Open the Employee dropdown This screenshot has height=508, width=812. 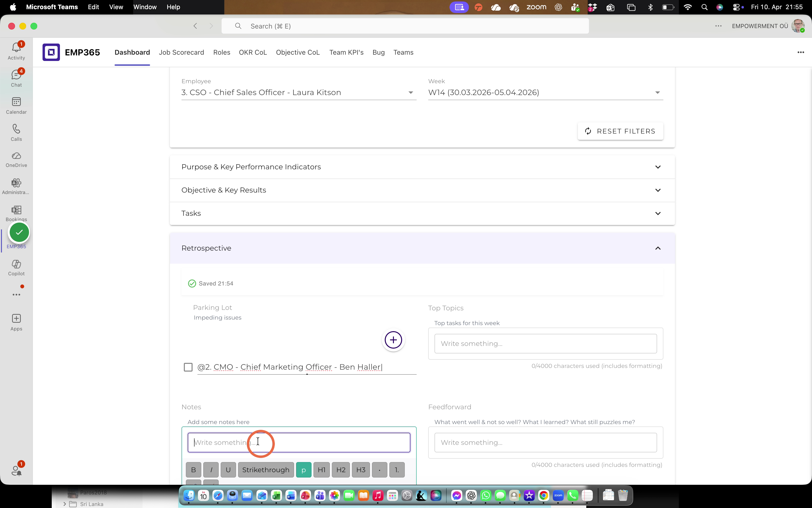299,92
